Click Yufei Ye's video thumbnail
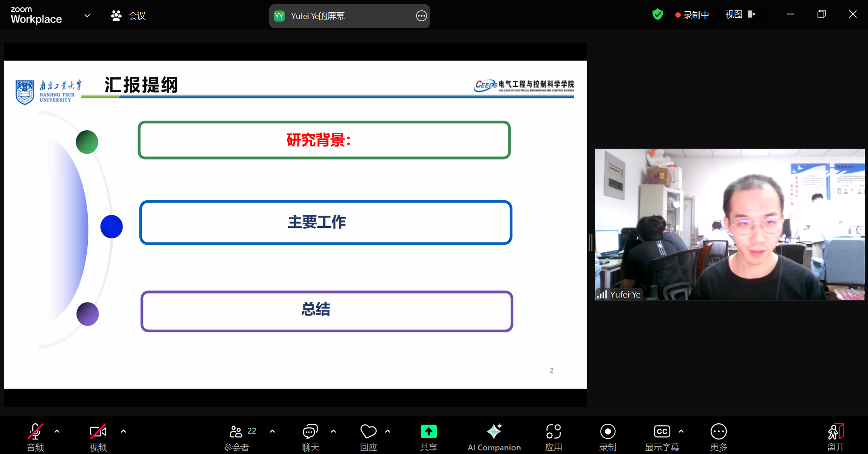The height and width of the screenshot is (454, 868). [730, 224]
